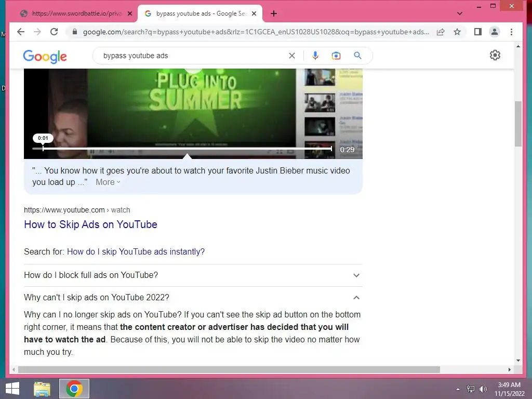This screenshot has width=532, height=399.
Task: Open the taskbar clock and date
Action: (x=509, y=389)
